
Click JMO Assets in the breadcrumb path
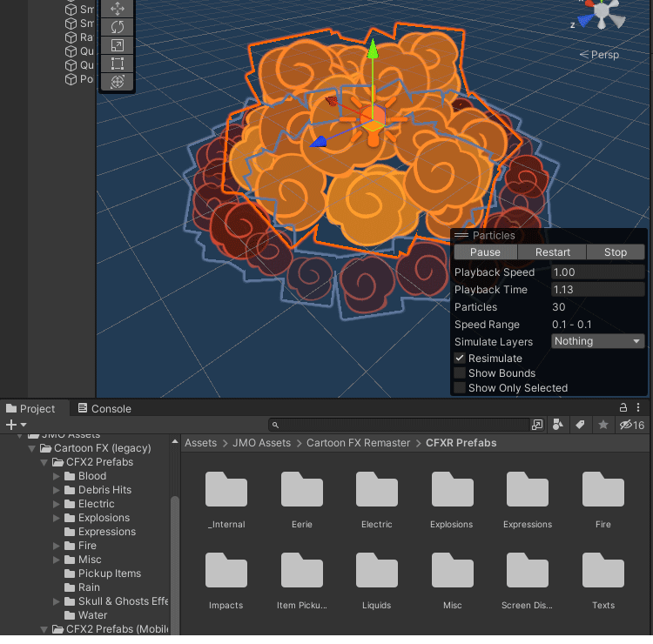[261, 443]
